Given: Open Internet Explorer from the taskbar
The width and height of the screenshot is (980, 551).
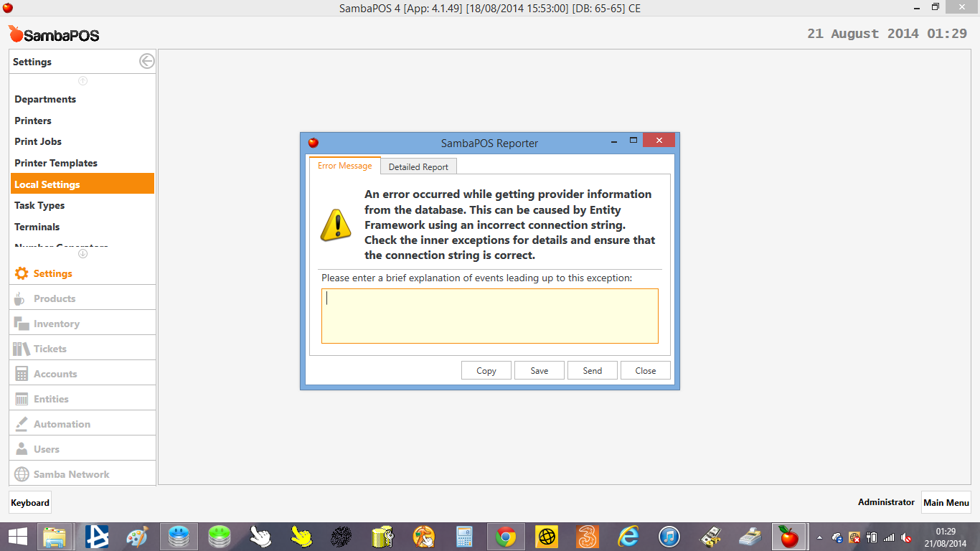Looking at the screenshot, I should pyautogui.click(x=628, y=537).
